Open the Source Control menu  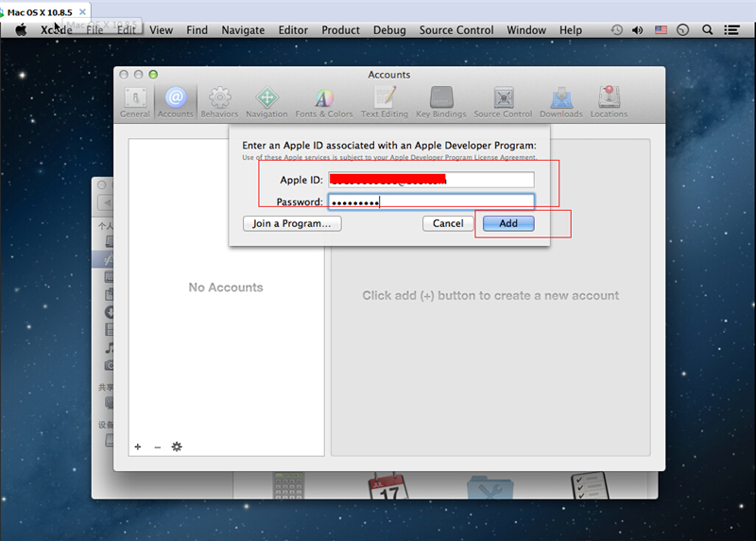pos(456,30)
